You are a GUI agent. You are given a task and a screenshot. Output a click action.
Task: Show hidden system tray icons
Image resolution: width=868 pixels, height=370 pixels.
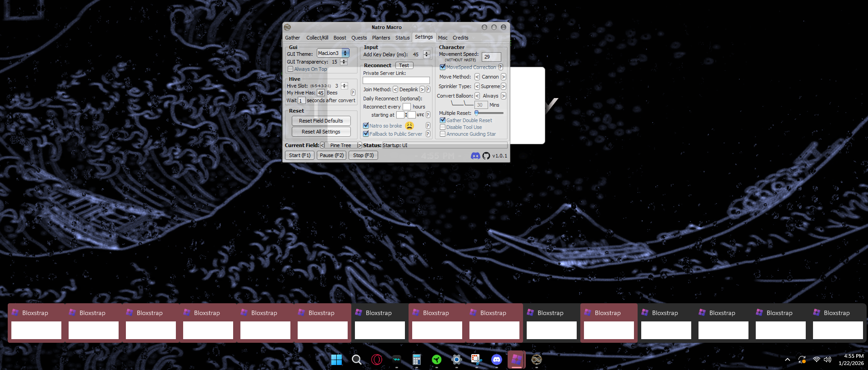[788, 360]
